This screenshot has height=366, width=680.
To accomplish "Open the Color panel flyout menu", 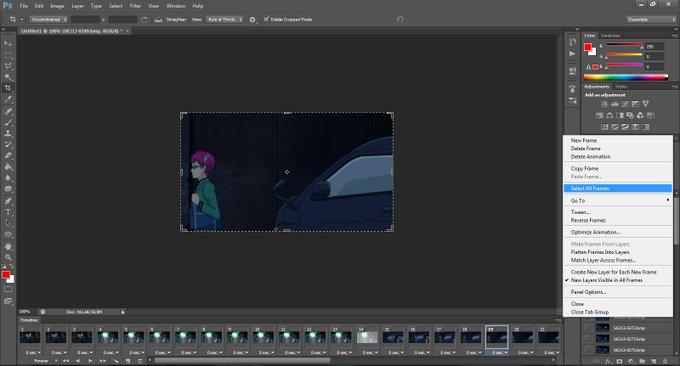I will [674, 36].
